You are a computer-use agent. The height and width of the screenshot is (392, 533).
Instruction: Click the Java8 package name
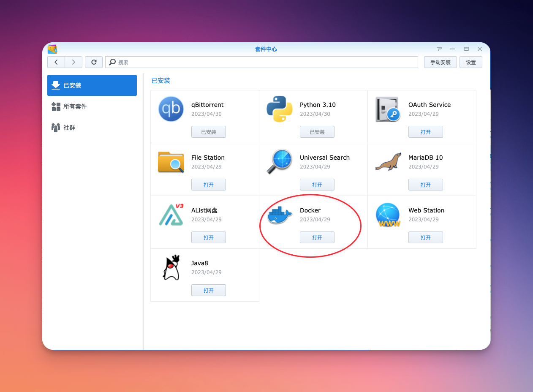click(200, 263)
